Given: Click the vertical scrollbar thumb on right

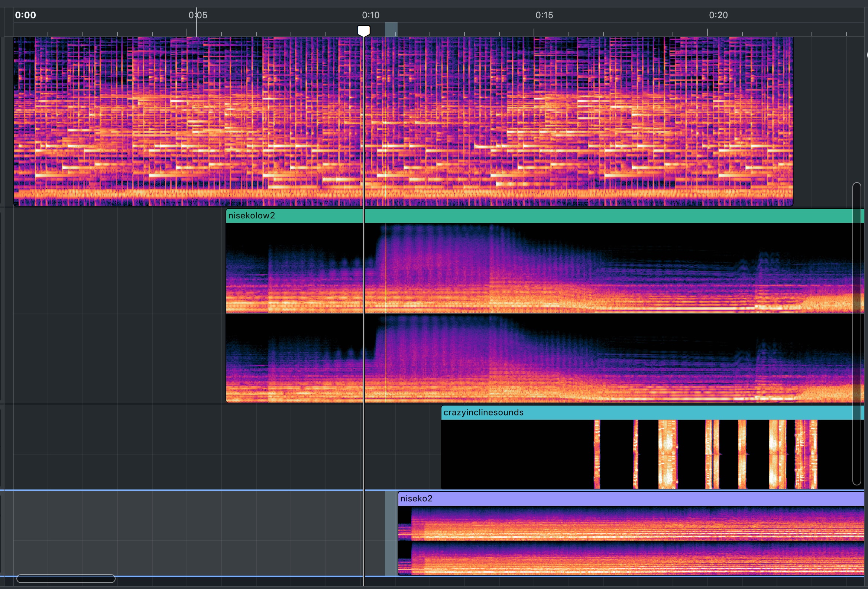Looking at the screenshot, I should tap(857, 334).
